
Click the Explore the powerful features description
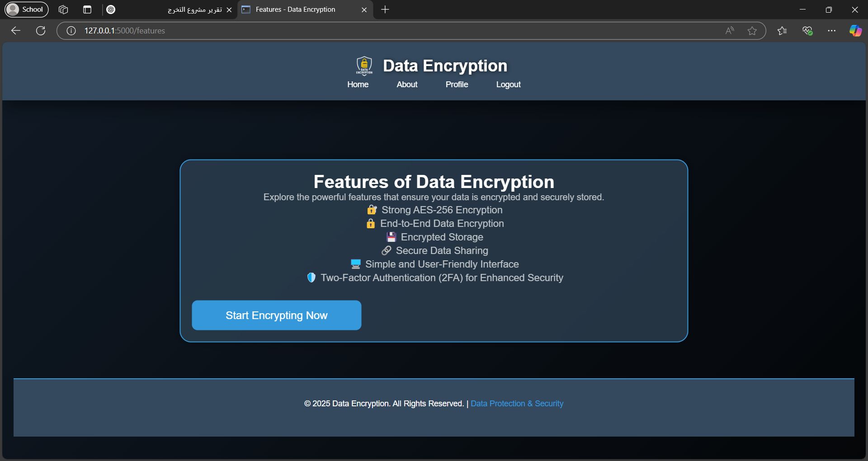tap(434, 197)
